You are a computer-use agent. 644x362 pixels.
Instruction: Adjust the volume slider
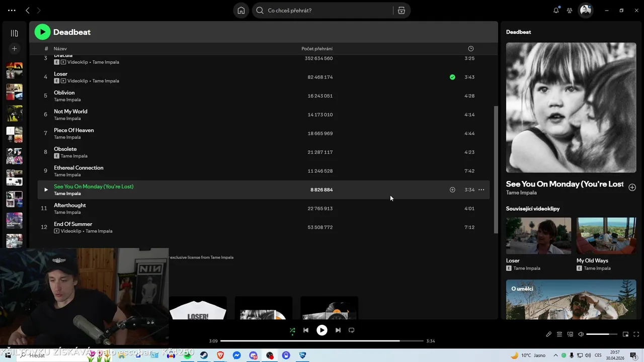pyautogui.click(x=602, y=334)
